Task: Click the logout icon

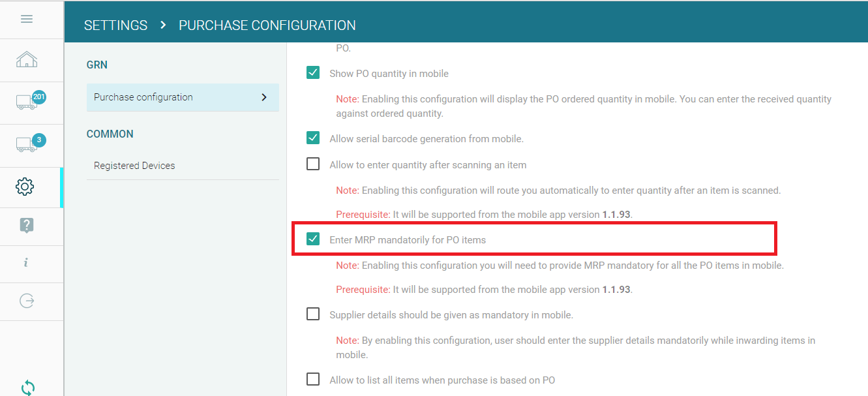Action: pos(27,301)
